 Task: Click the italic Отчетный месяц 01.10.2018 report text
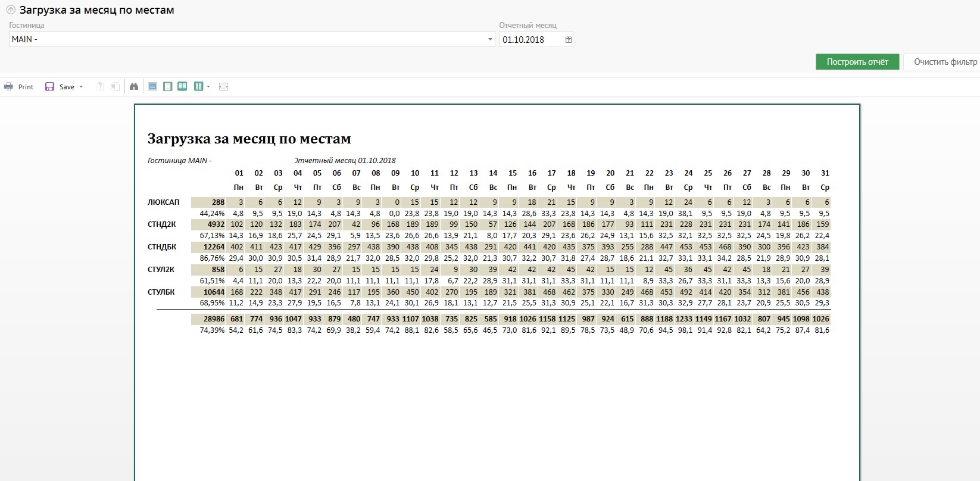tap(345, 161)
